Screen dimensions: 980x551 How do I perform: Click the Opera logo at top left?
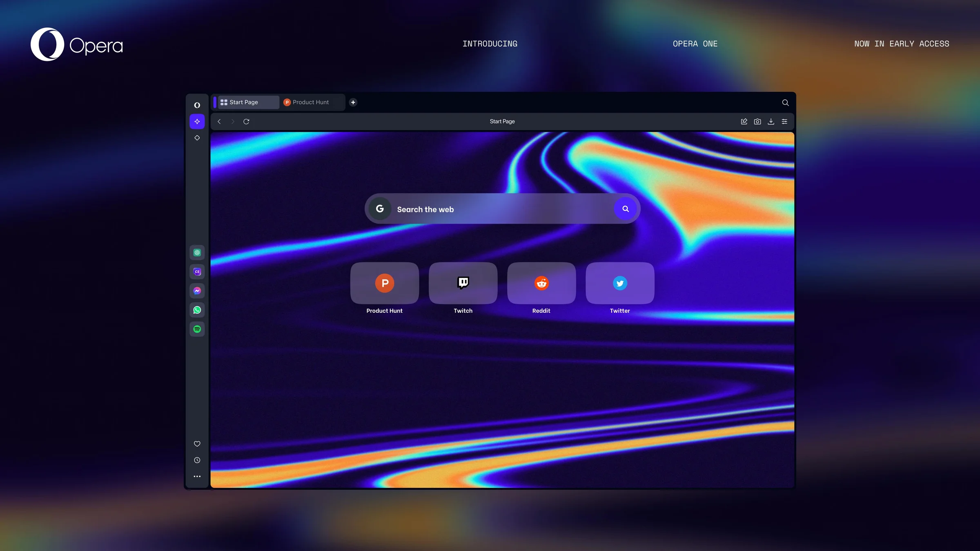[x=77, y=44]
